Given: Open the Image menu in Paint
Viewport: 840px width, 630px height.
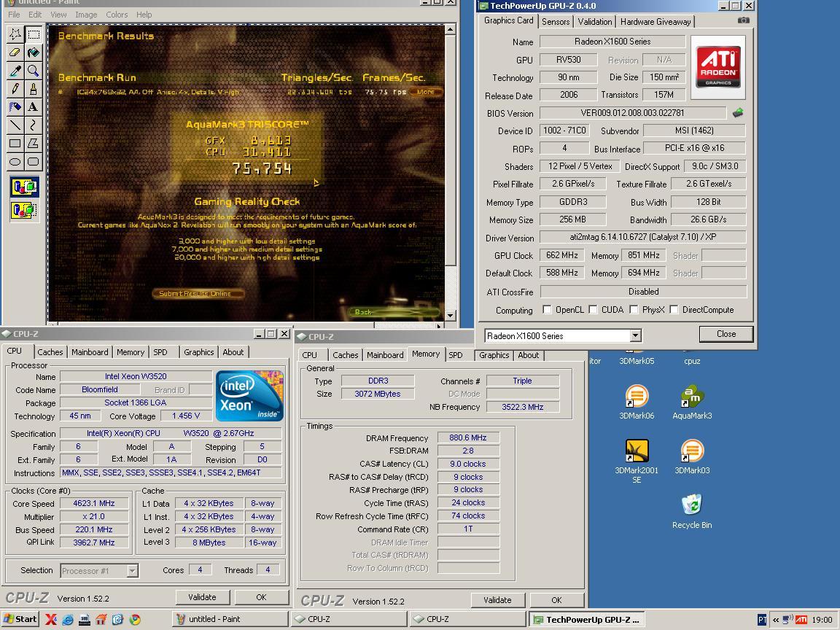Looking at the screenshot, I should (x=86, y=15).
